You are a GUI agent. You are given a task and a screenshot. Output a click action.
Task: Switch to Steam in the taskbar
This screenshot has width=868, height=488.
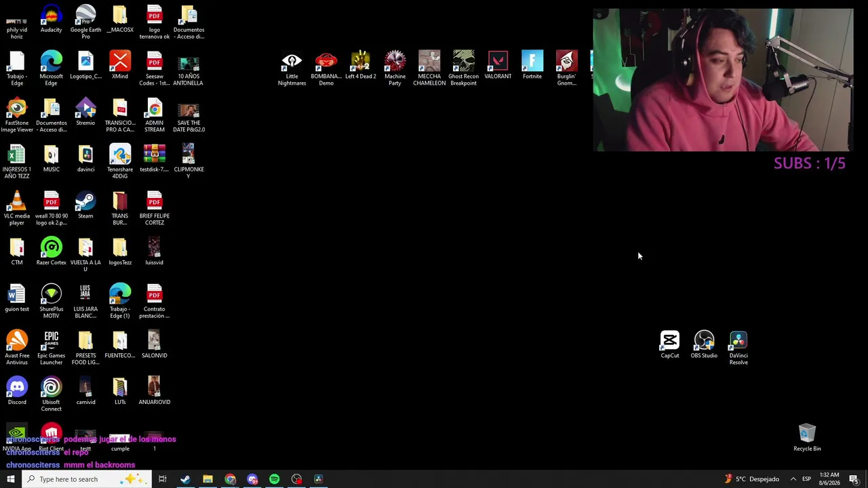coord(185,479)
